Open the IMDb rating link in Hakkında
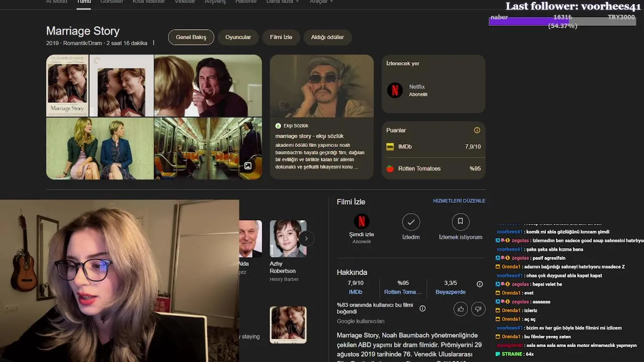Image resolution: width=644 pixels, height=362 pixels. (x=356, y=292)
